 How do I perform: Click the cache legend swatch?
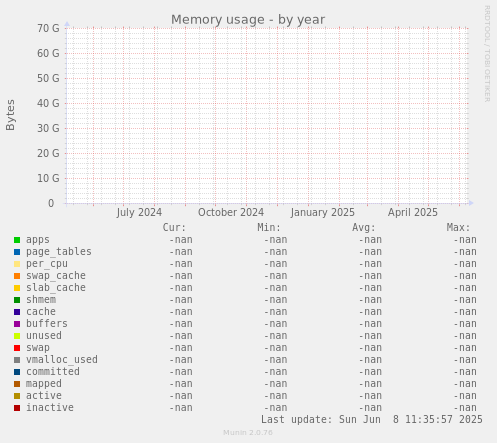coord(17,312)
